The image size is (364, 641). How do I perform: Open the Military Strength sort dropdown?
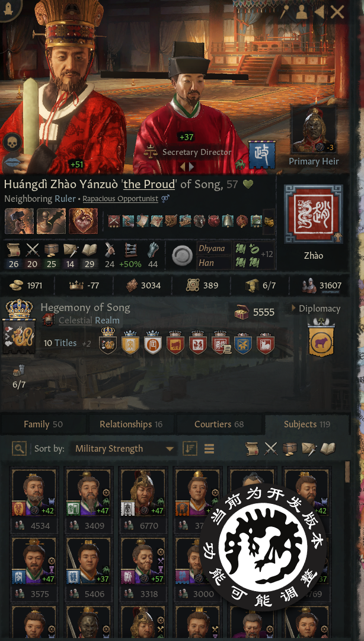coord(123,449)
